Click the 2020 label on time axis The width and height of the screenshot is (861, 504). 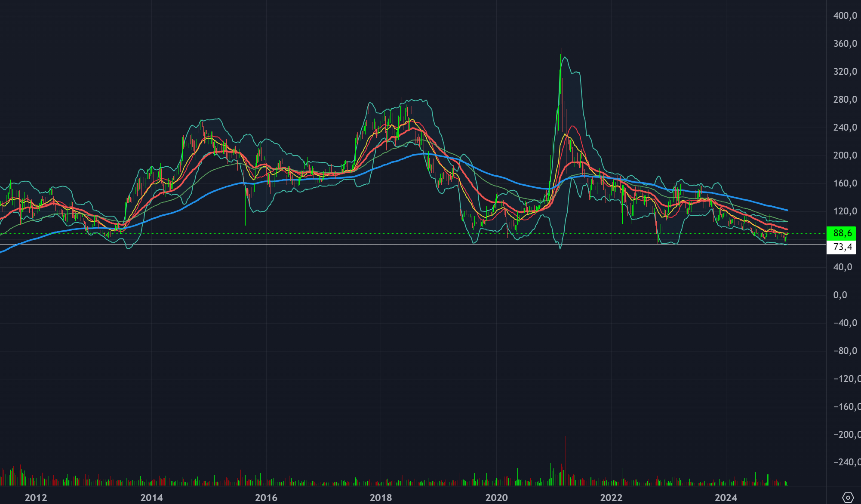pos(496,498)
